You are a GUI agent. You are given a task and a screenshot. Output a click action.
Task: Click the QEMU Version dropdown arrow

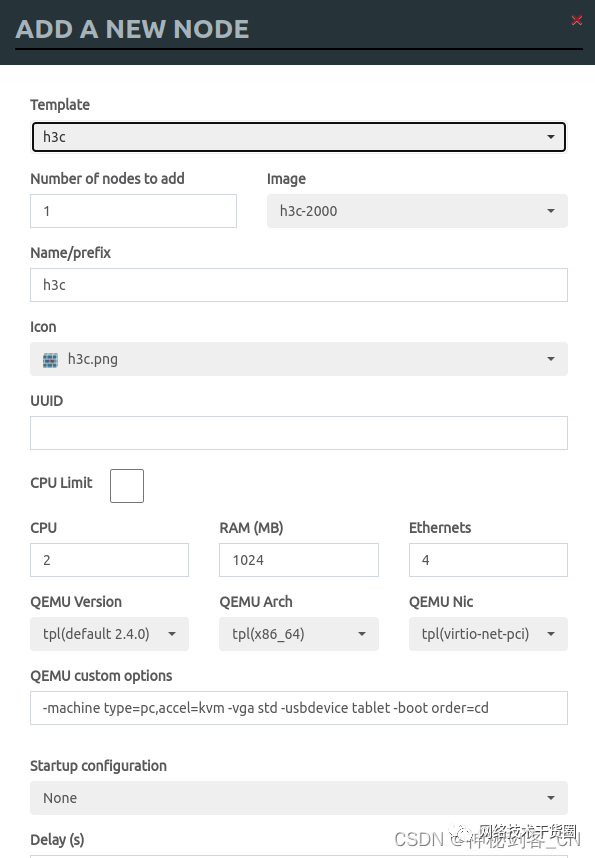click(x=171, y=634)
